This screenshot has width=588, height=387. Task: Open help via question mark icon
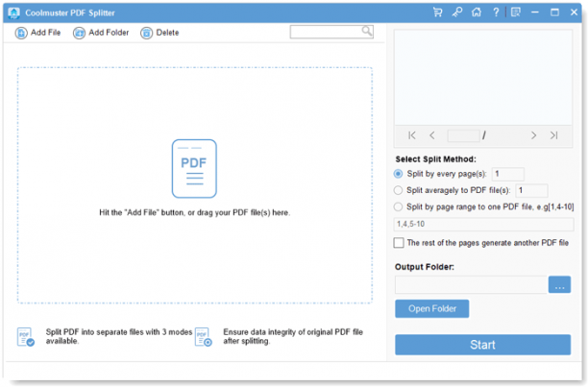coord(496,12)
